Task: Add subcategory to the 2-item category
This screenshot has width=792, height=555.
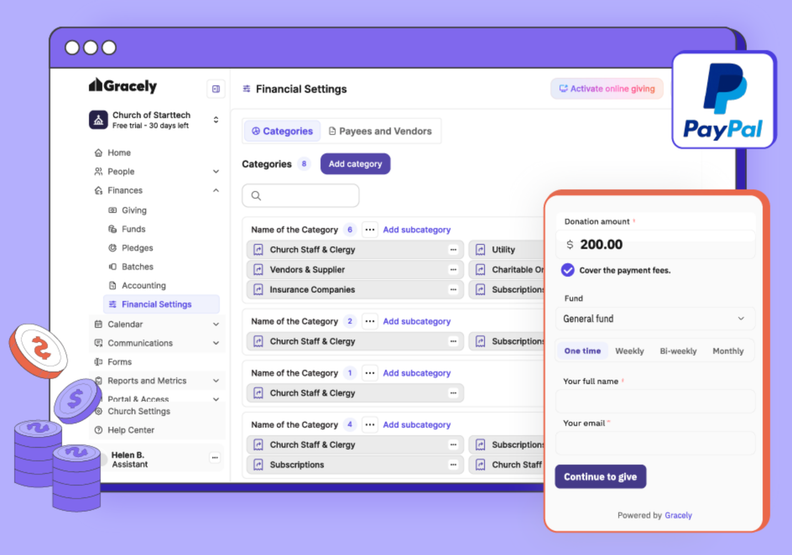Action: [x=417, y=321]
